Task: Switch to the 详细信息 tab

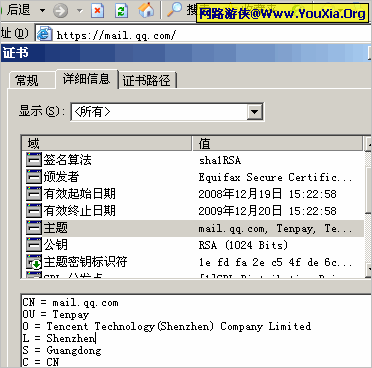Action: click(x=87, y=79)
